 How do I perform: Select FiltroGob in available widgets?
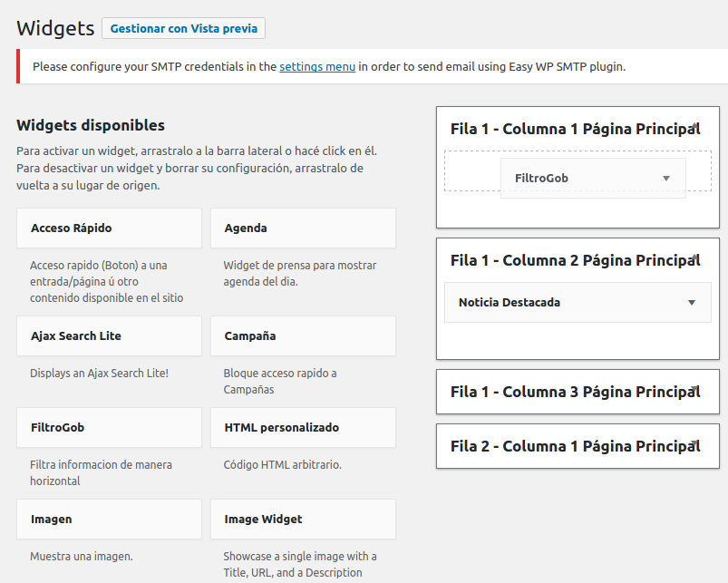[x=109, y=427]
